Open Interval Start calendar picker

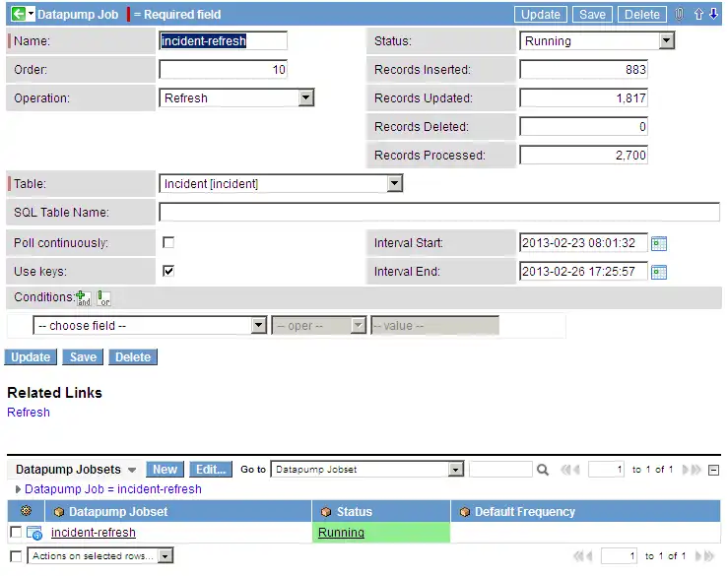pyautogui.click(x=659, y=243)
